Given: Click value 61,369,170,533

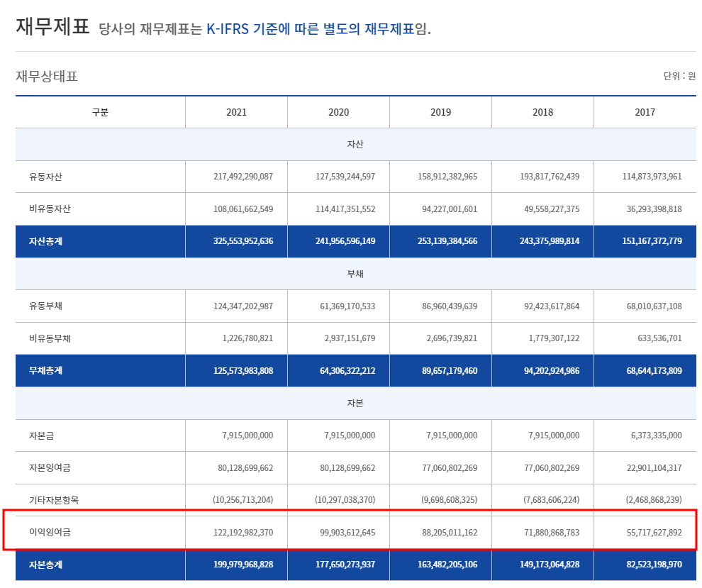Looking at the screenshot, I should pyautogui.click(x=347, y=306).
